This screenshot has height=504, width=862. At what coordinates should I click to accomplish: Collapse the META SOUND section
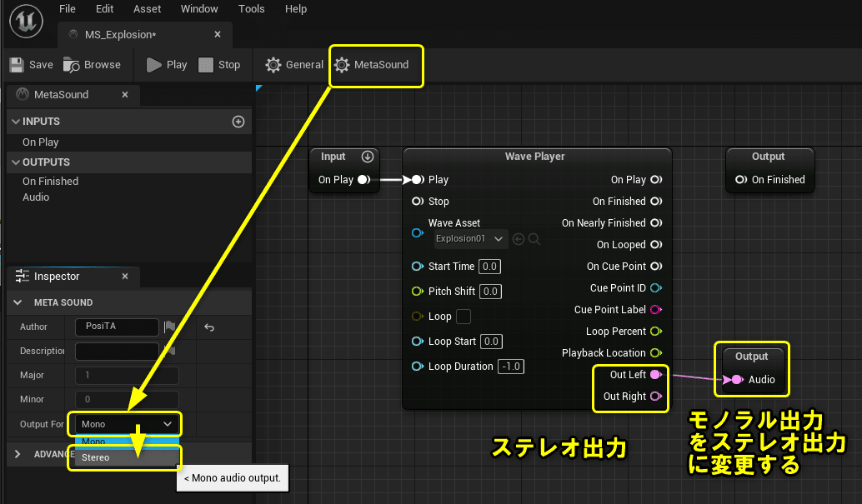18,302
